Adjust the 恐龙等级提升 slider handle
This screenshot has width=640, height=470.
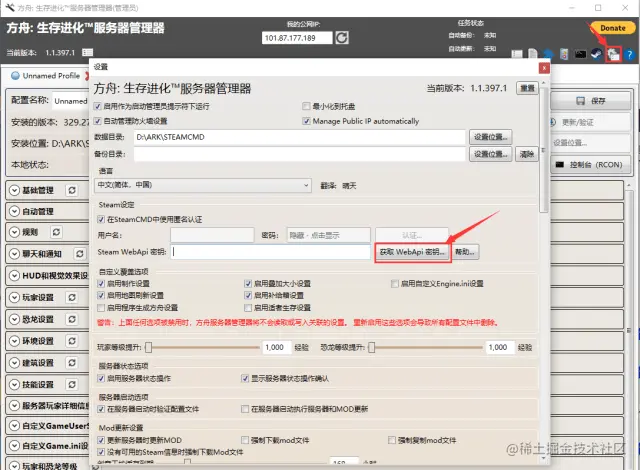[x=371, y=348]
